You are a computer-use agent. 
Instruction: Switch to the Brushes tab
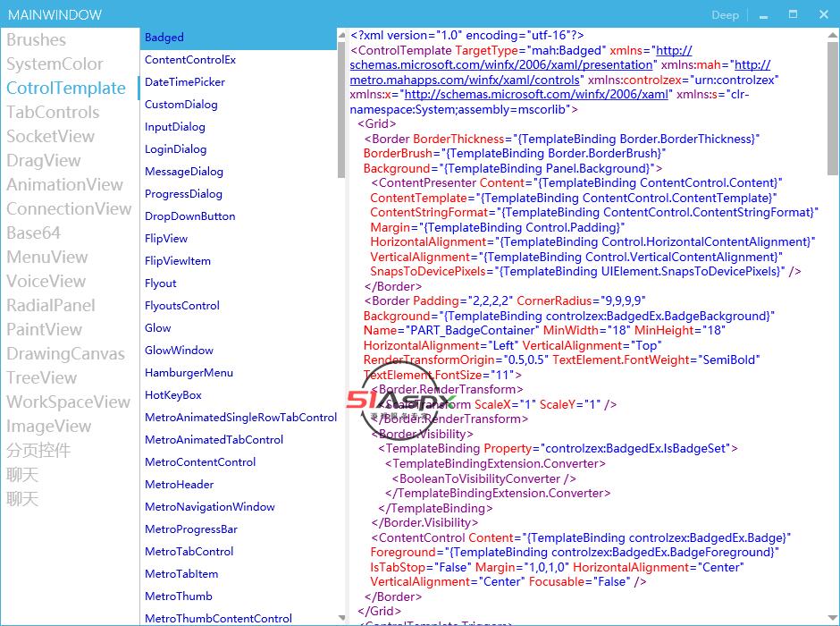36,40
